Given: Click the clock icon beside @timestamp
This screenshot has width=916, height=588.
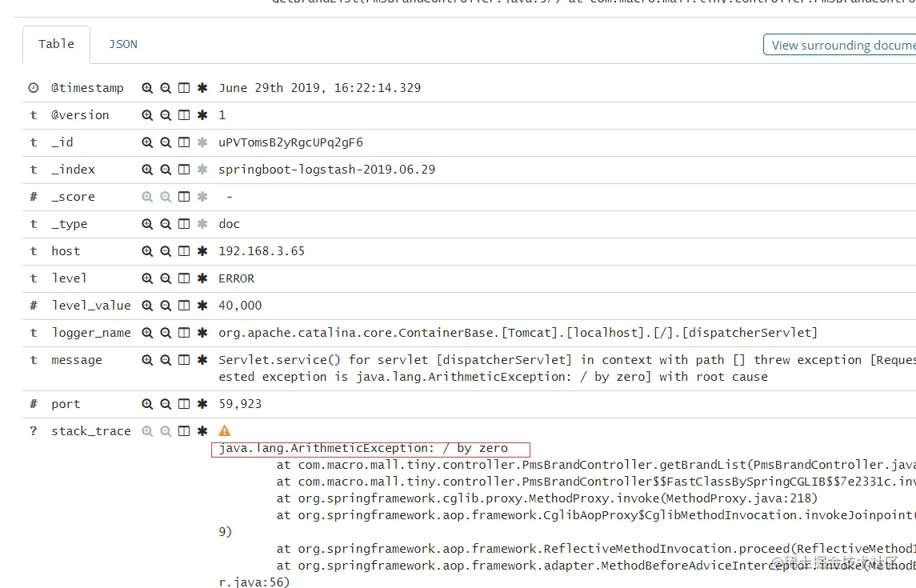Looking at the screenshot, I should [34, 87].
